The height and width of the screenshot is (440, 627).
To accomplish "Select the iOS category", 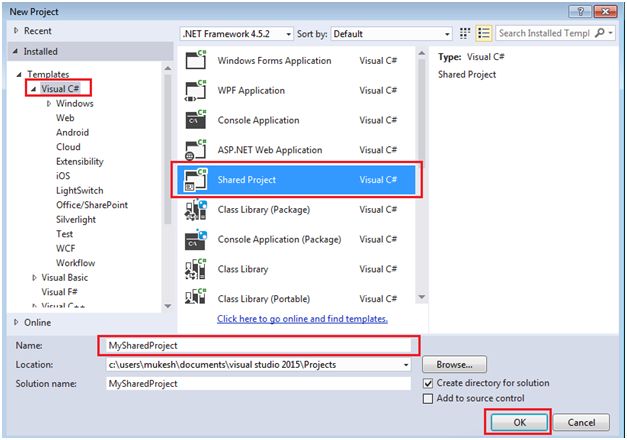I will tap(63, 176).
